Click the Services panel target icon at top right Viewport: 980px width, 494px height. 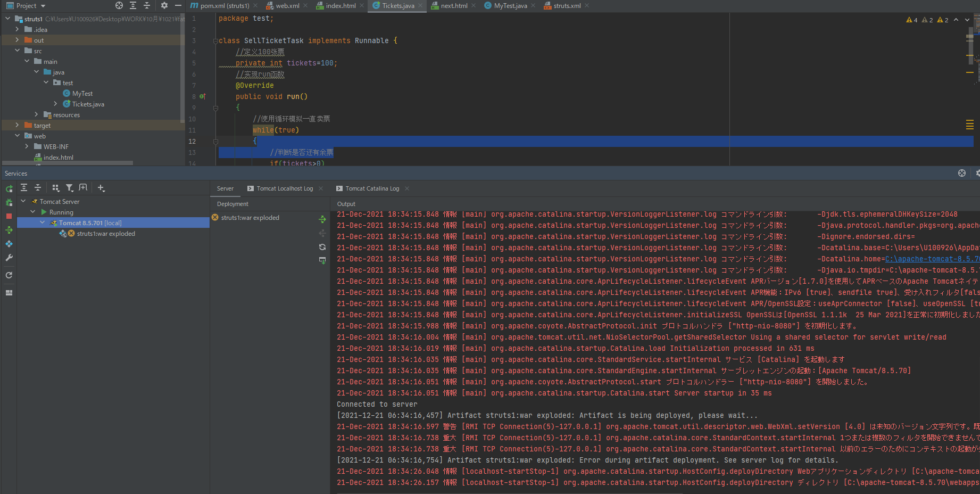click(x=962, y=173)
